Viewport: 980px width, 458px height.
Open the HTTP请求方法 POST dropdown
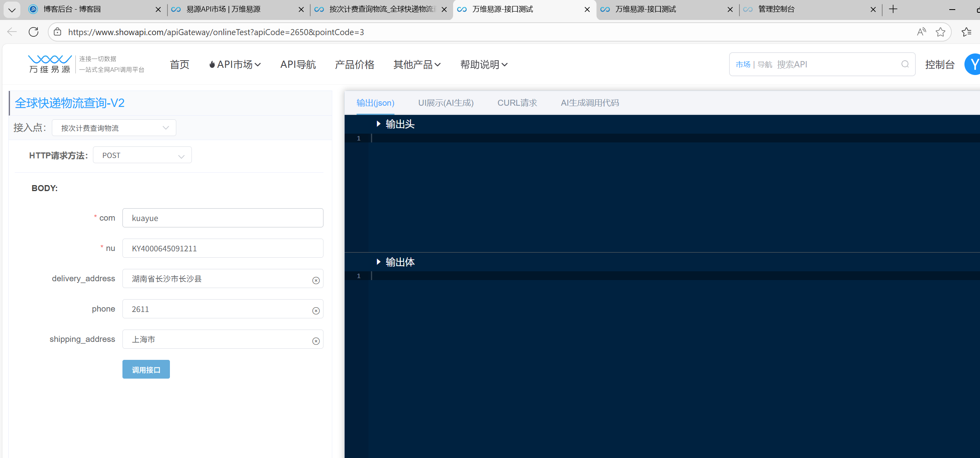pyautogui.click(x=142, y=156)
